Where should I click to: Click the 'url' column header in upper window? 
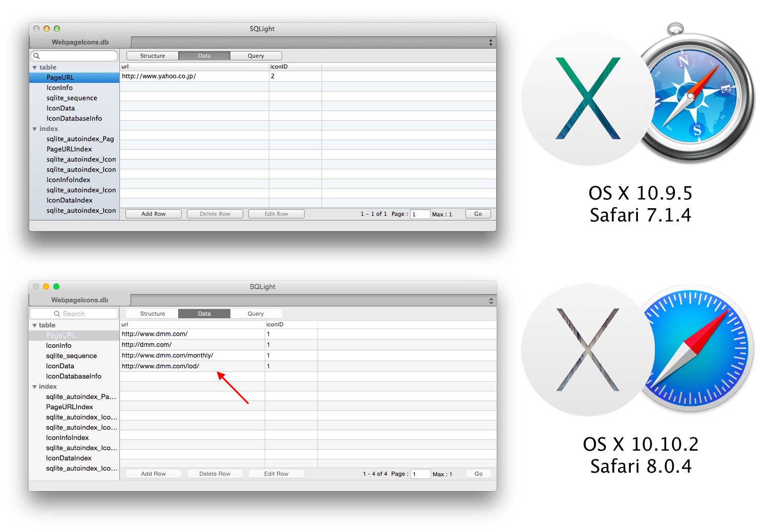pyautogui.click(x=195, y=66)
